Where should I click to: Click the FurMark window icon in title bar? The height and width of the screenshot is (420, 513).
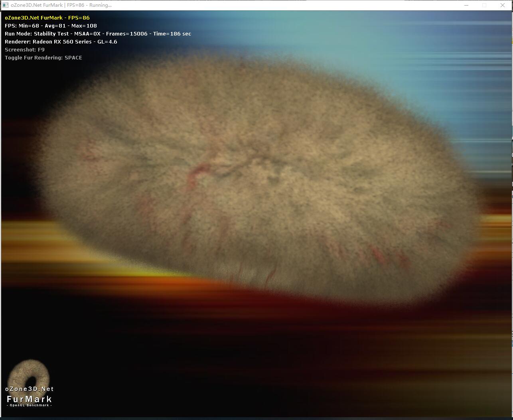(6, 5)
